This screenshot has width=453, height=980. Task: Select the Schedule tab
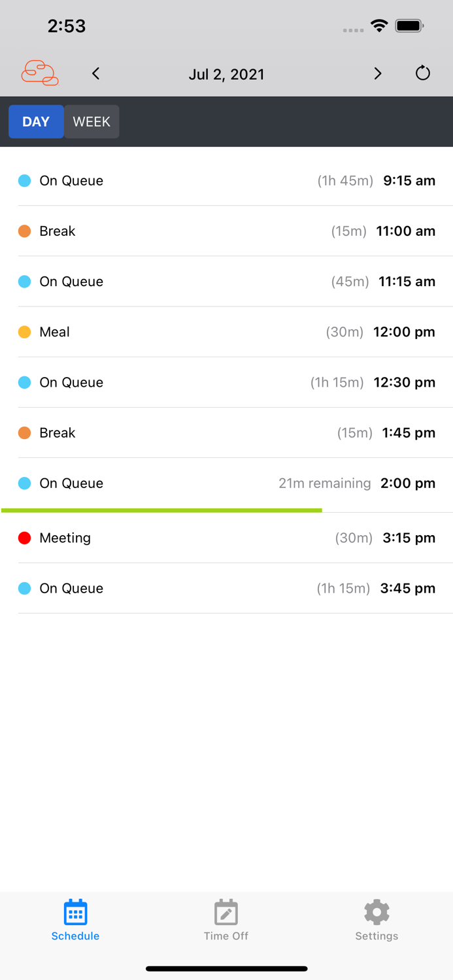click(x=75, y=921)
